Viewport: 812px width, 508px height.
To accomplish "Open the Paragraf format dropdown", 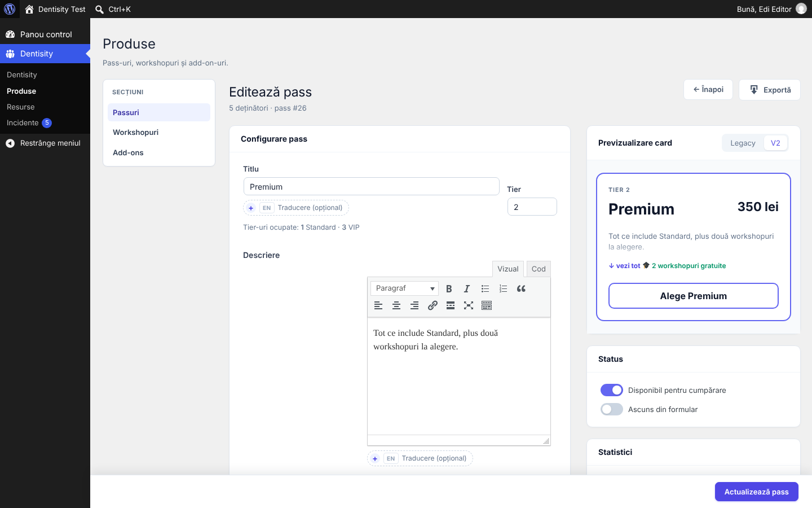I will [x=404, y=288].
